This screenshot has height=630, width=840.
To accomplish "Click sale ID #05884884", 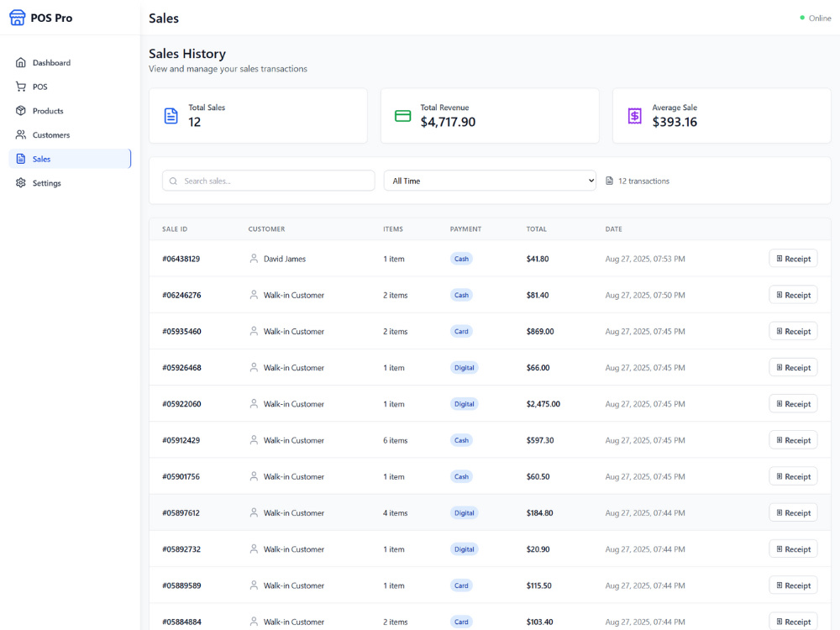I will [181, 622].
